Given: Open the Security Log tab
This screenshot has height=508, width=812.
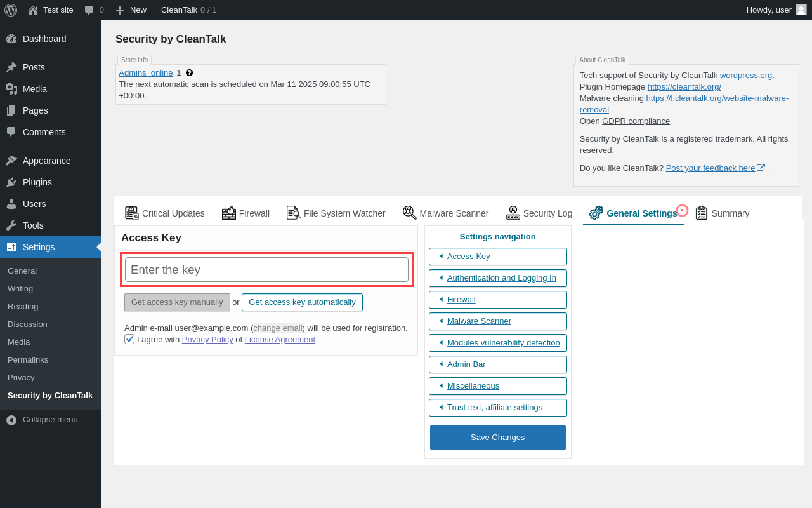Looking at the screenshot, I should tap(539, 213).
